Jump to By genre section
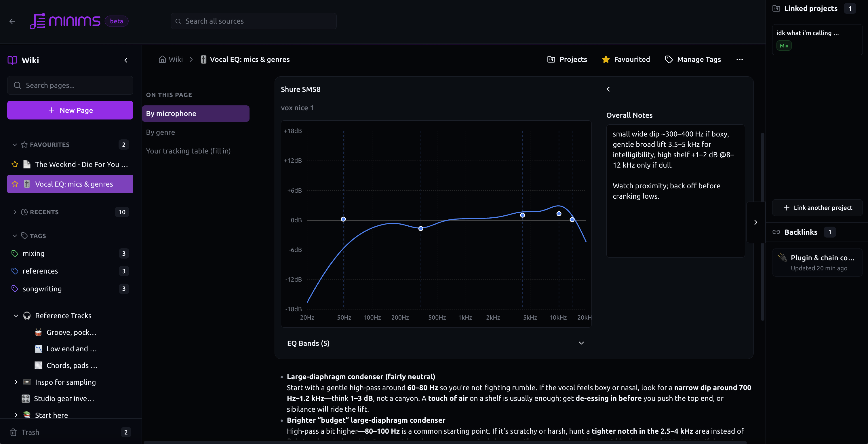The width and height of the screenshot is (868, 444). click(x=160, y=132)
